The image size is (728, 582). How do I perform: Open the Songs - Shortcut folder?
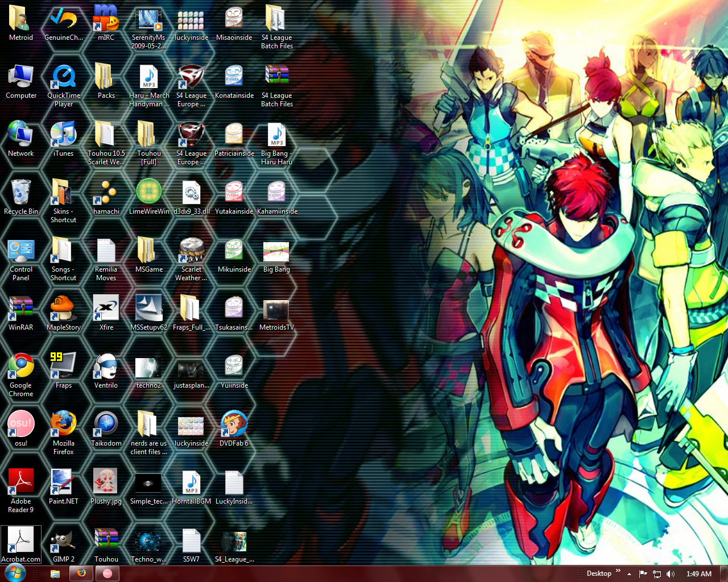[x=64, y=259]
